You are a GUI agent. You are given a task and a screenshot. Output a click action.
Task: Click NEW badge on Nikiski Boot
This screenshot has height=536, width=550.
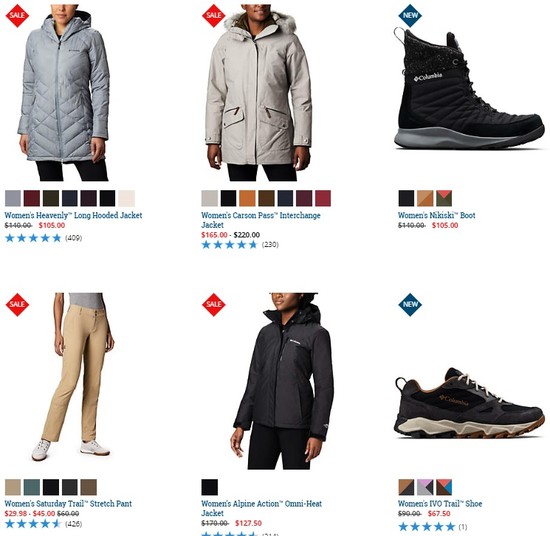coord(410,15)
